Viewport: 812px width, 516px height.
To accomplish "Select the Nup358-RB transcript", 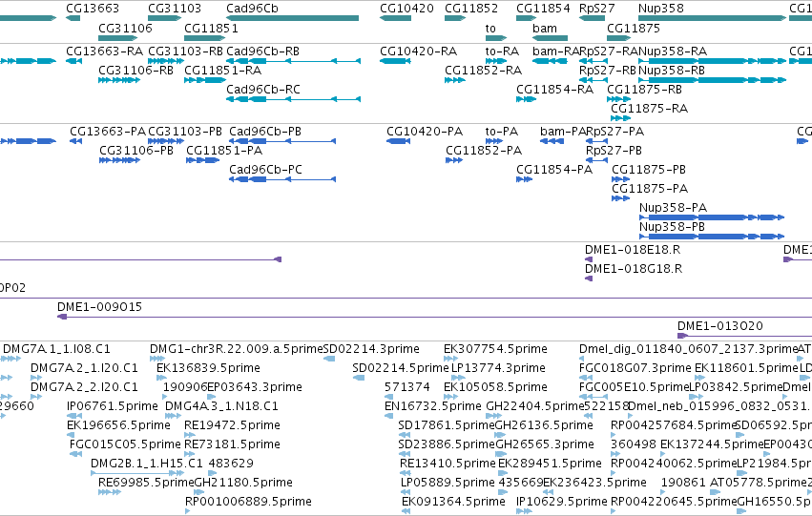I will click(713, 80).
